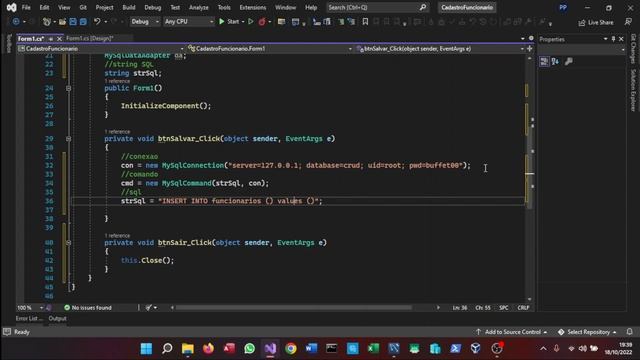Collapse the btnSair_Click method block
The image size is (640, 360).
(69, 242)
